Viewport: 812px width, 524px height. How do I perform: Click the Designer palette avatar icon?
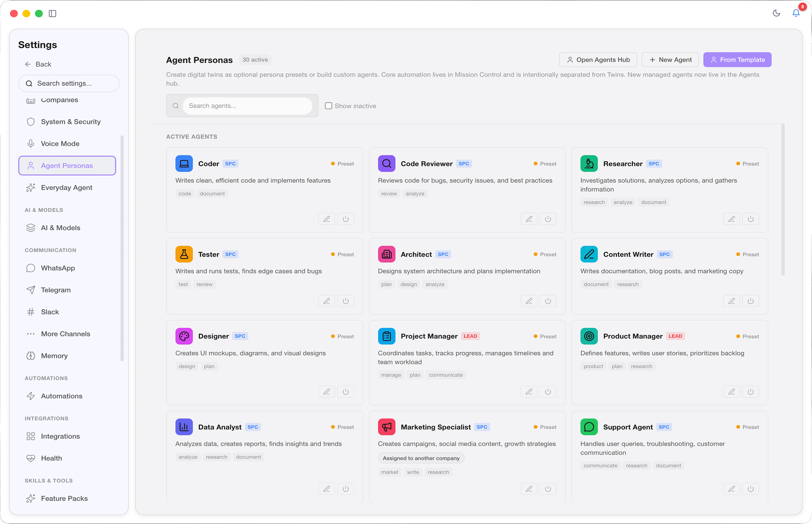pyautogui.click(x=184, y=336)
